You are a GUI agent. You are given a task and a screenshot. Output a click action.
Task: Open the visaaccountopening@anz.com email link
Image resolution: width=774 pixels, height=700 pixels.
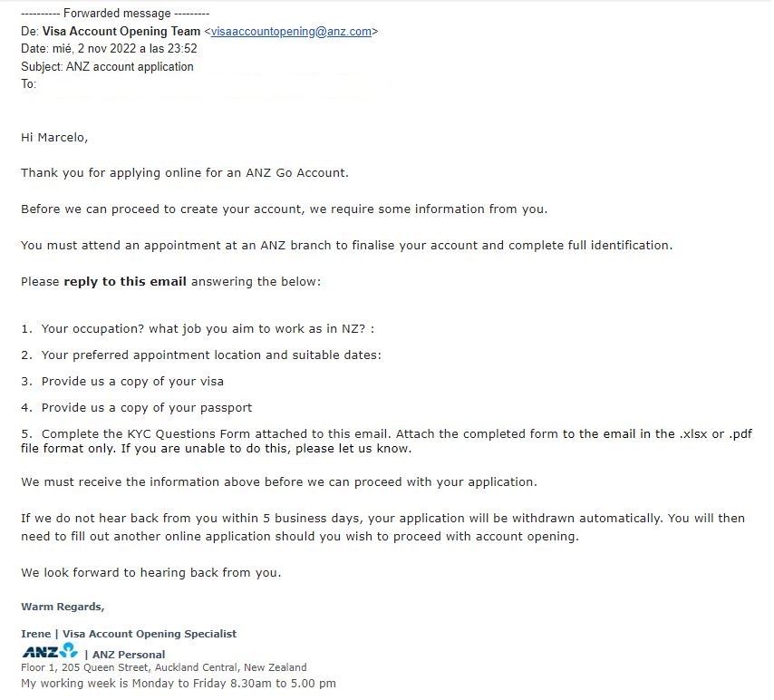(x=291, y=31)
